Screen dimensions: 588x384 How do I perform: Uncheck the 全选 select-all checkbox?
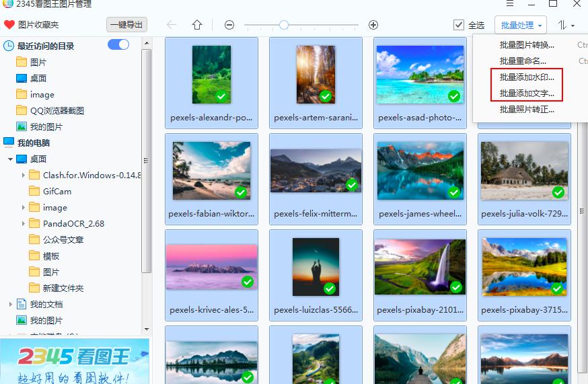459,25
